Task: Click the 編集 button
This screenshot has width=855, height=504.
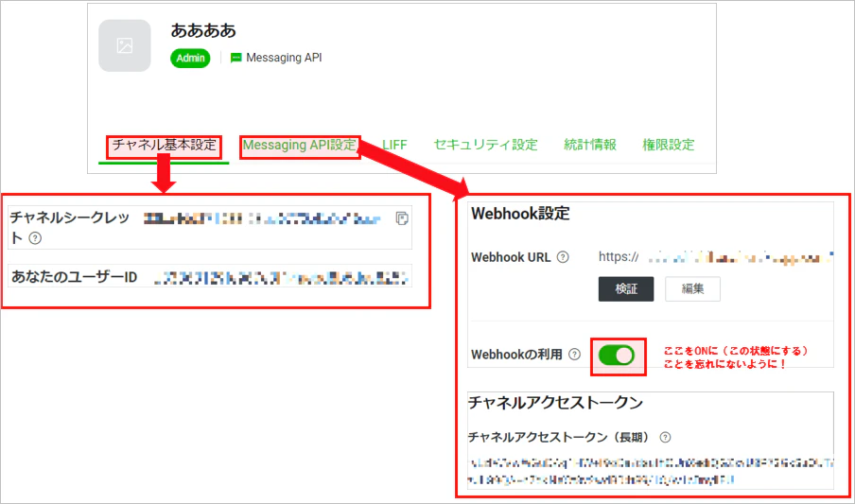Action: pos(692,289)
